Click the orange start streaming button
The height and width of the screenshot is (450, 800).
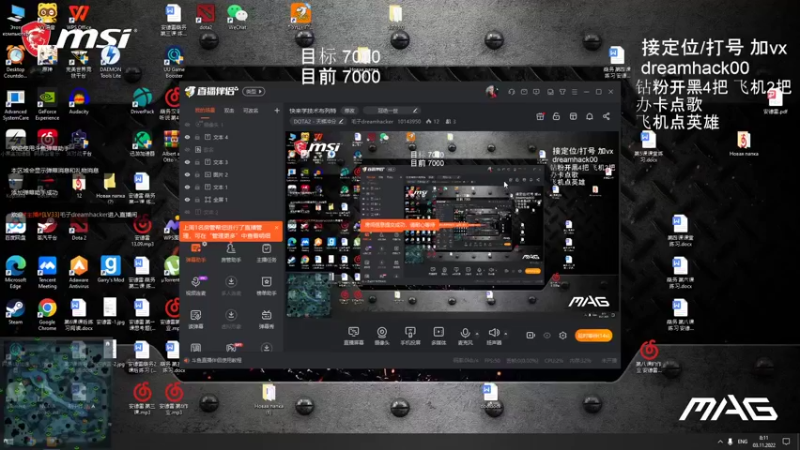click(593, 335)
